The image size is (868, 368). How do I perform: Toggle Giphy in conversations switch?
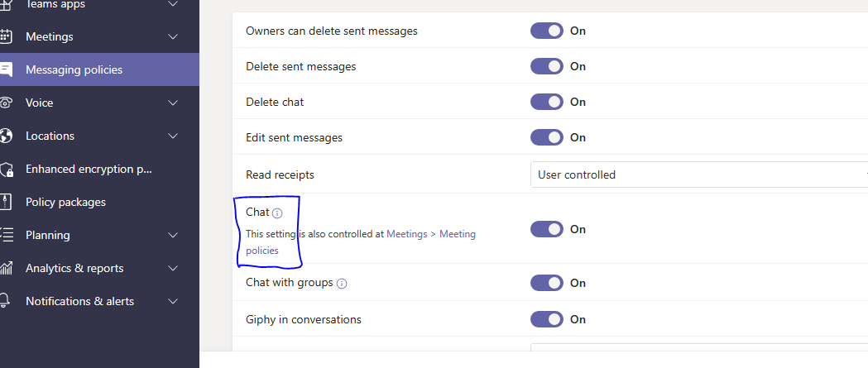pos(547,319)
